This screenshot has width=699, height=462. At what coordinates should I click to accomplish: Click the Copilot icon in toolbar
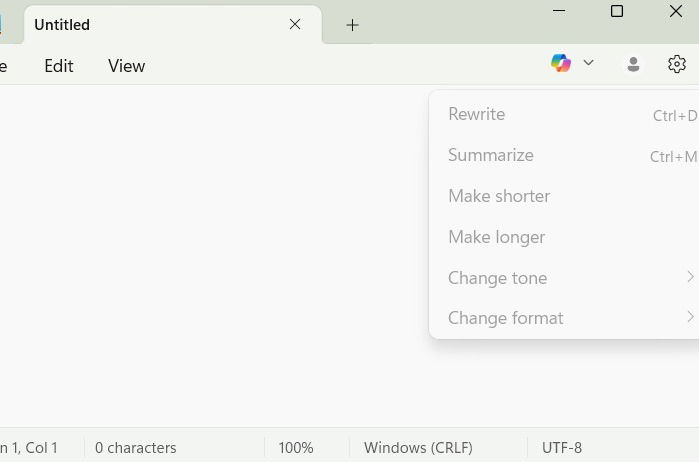(561, 63)
